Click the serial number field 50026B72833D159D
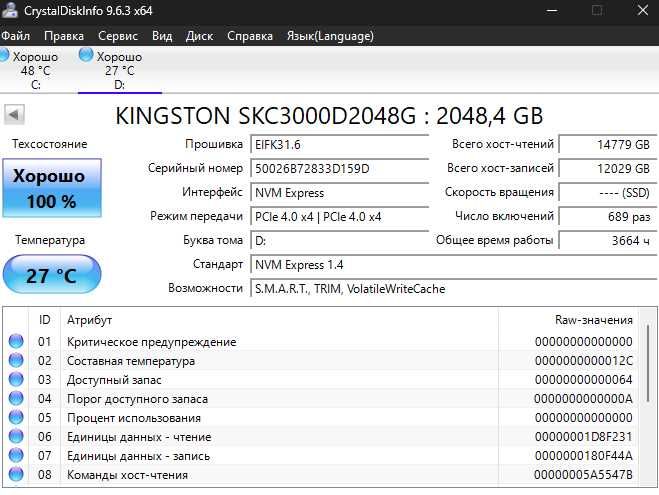Viewport: 659px width, 495px height. (x=340, y=169)
